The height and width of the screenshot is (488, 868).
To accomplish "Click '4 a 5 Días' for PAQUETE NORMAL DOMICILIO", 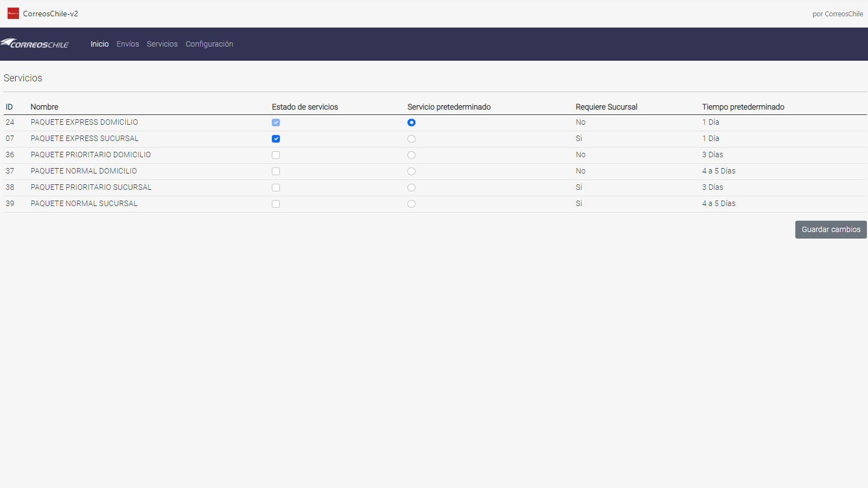I will pyautogui.click(x=719, y=171).
